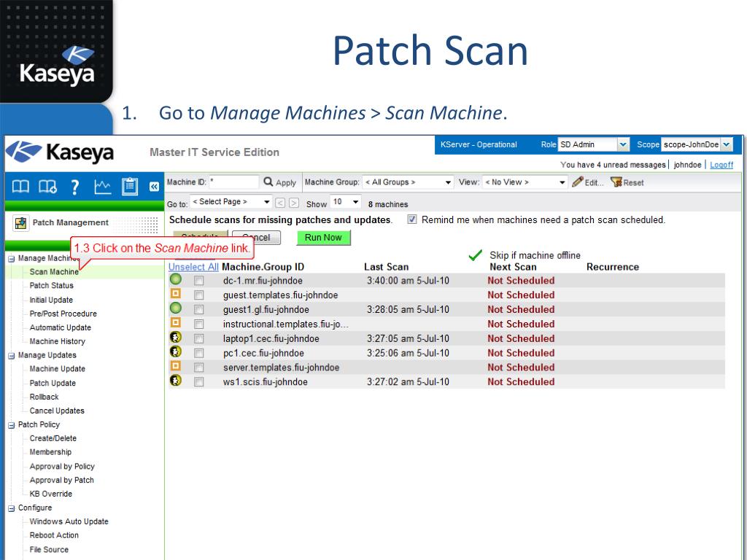The height and width of the screenshot is (560, 747).
Task: Select the laptop1.cec.fiu-johndoe checkbox
Action: [x=198, y=339]
